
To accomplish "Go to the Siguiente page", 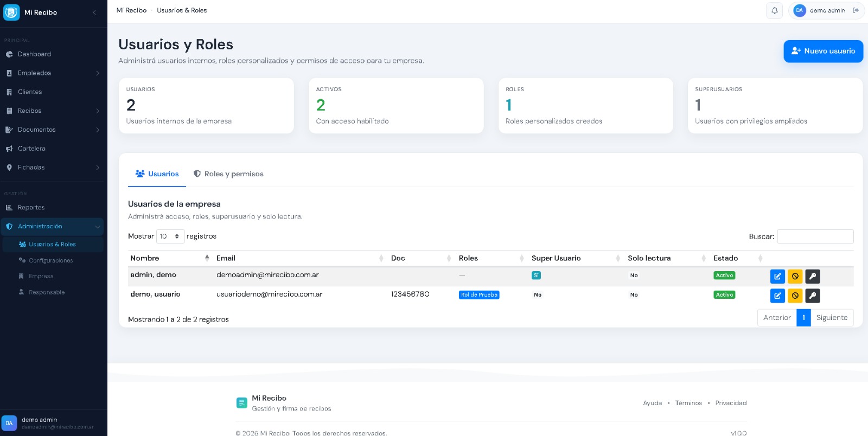I will click(x=831, y=318).
